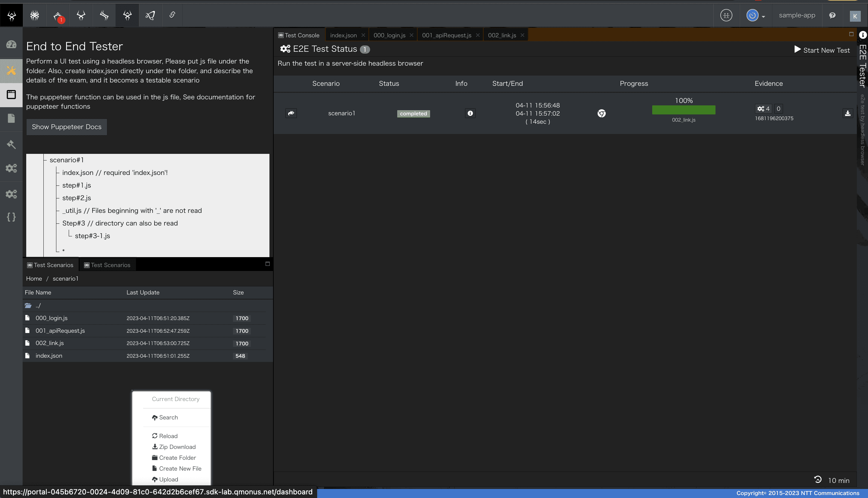Click the rocket icon in top toolbar

150,15
